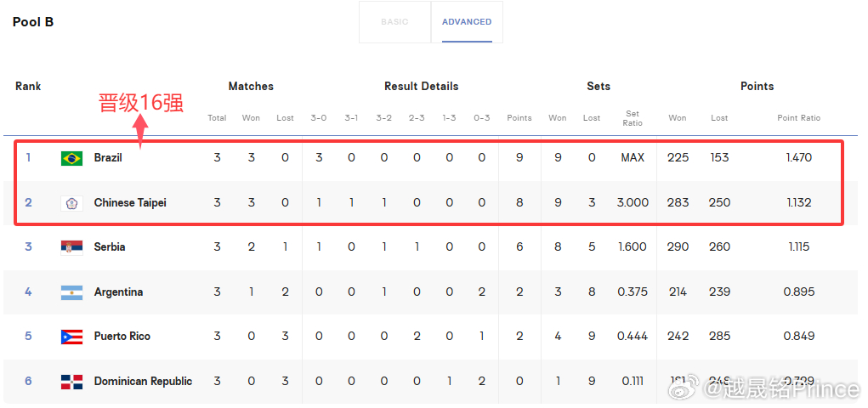Click the Pool B heading

(x=33, y=22)
